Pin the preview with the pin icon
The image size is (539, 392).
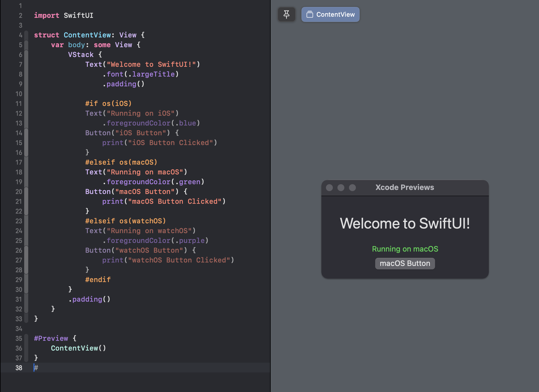pyautogui.click(x=286, y=14)
